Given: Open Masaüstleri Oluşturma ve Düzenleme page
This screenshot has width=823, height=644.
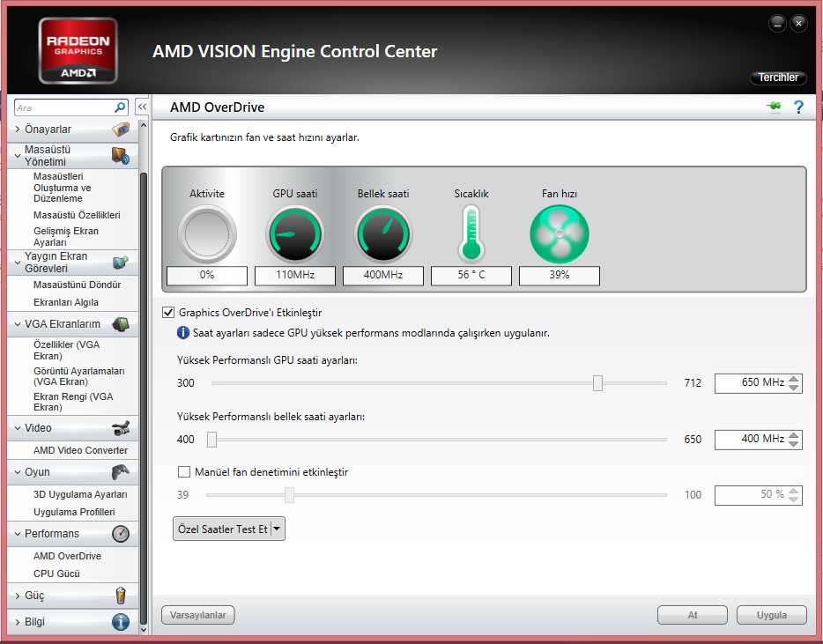Looking at the screenshot, I should 62,188.
